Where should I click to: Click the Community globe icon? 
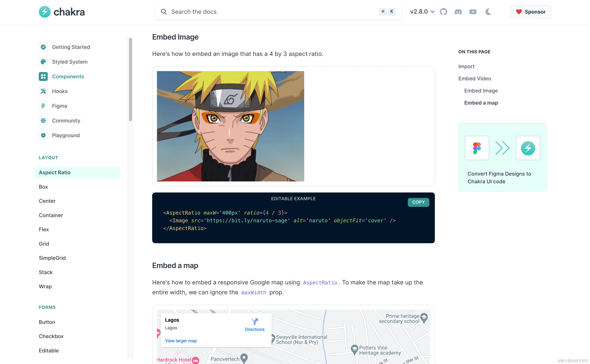point(43,121)
